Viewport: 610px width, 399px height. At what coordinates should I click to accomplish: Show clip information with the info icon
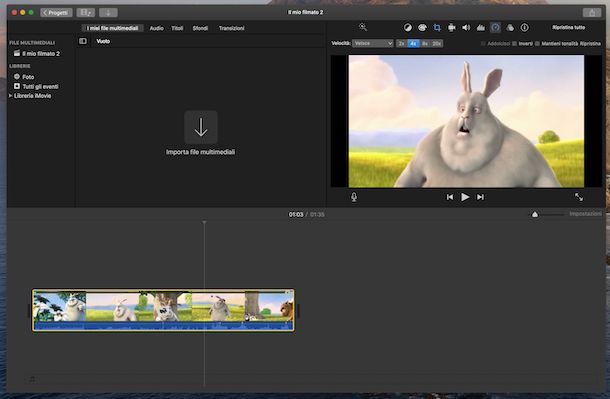(x=524, y=28)
